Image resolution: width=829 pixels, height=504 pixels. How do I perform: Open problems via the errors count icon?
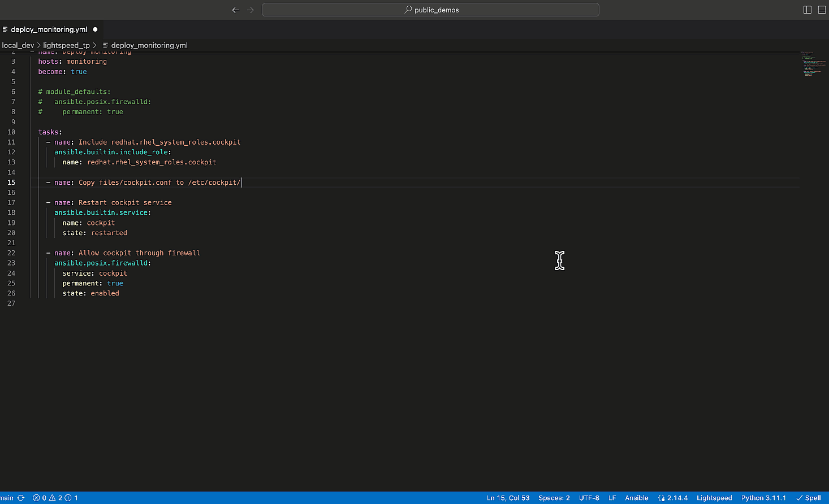(x=37, y=498)
